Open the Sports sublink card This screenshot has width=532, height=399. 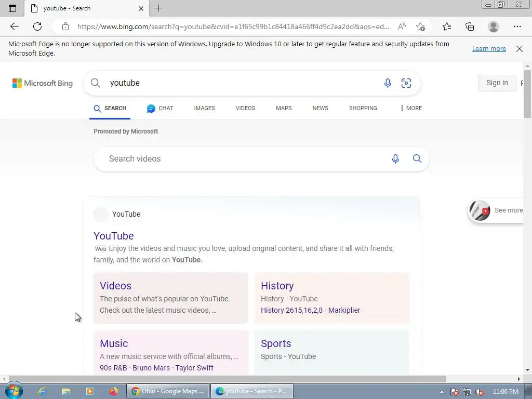(x=331, y=353)
